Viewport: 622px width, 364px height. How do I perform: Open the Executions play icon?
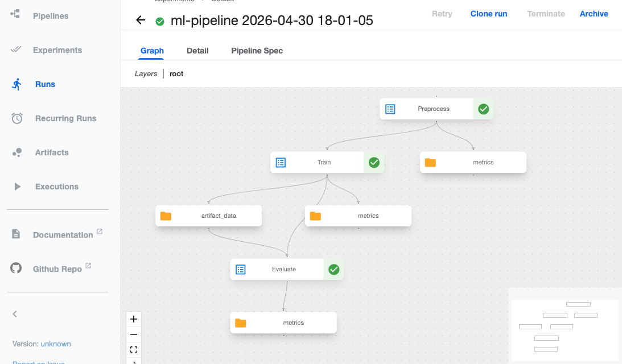click(x=17, y=187)
